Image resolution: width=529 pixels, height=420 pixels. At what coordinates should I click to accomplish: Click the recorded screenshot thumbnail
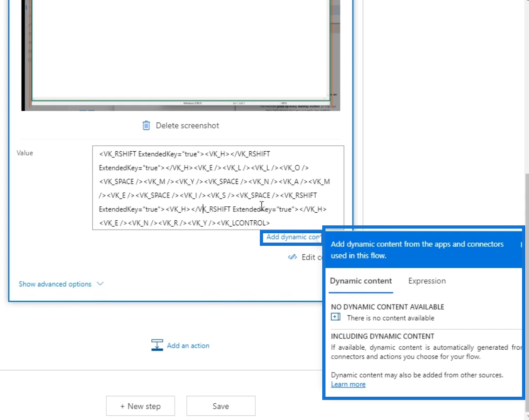[x=181, y=55]
